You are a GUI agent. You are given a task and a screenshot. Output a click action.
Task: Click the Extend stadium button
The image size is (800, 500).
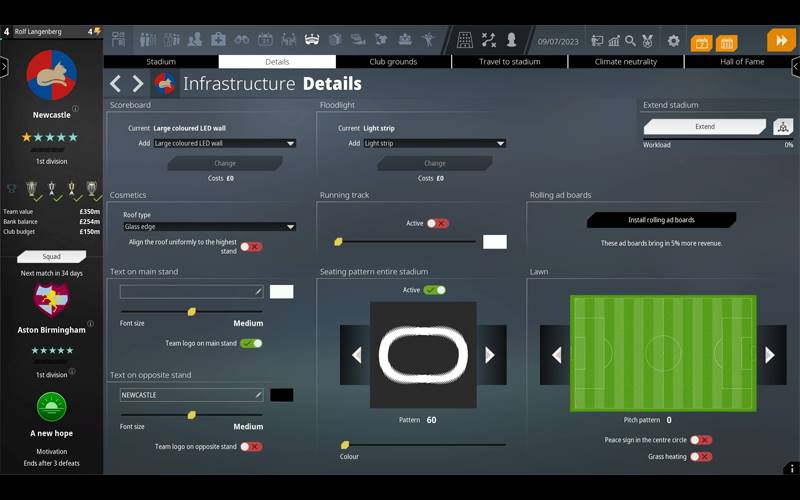pyautogui.click(x=705, y=127)
